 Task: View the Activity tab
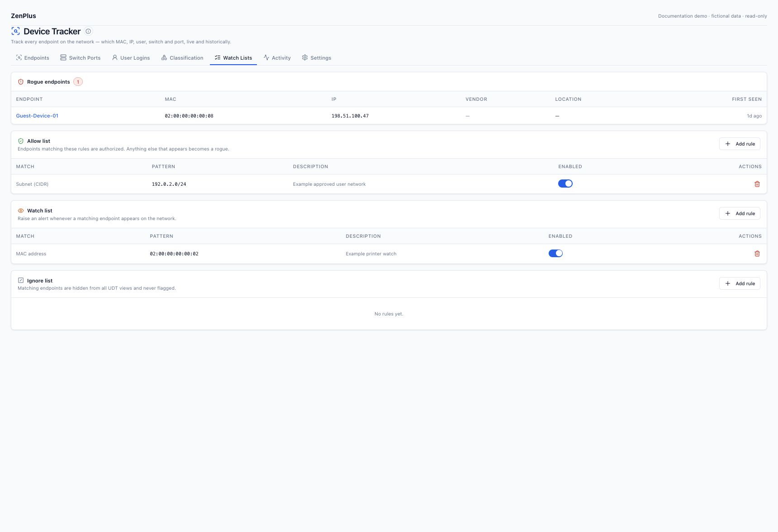coord(277,58)
